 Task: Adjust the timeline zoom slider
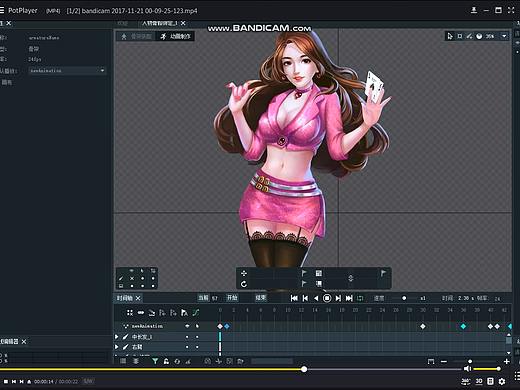(470, 361)
